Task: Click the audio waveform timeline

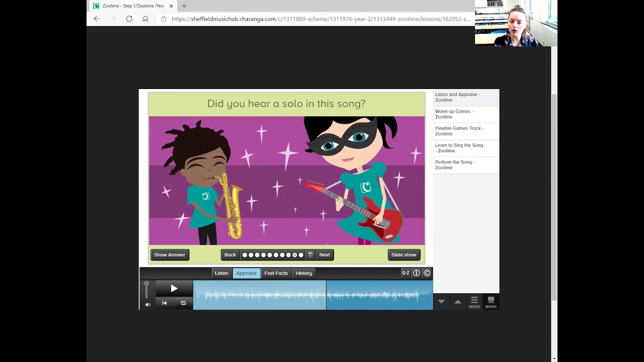Action: pos(313,295)
